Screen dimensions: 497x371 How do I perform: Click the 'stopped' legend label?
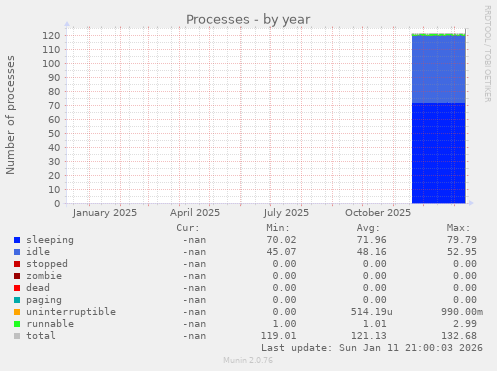tap(47, 264)
